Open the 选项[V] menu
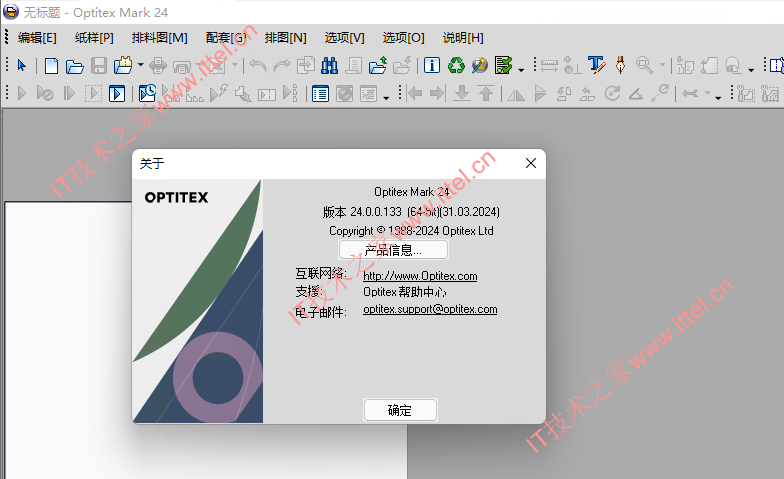Viewport: 784px width, 479px height. pyautogui.click(x=344, y=38)
